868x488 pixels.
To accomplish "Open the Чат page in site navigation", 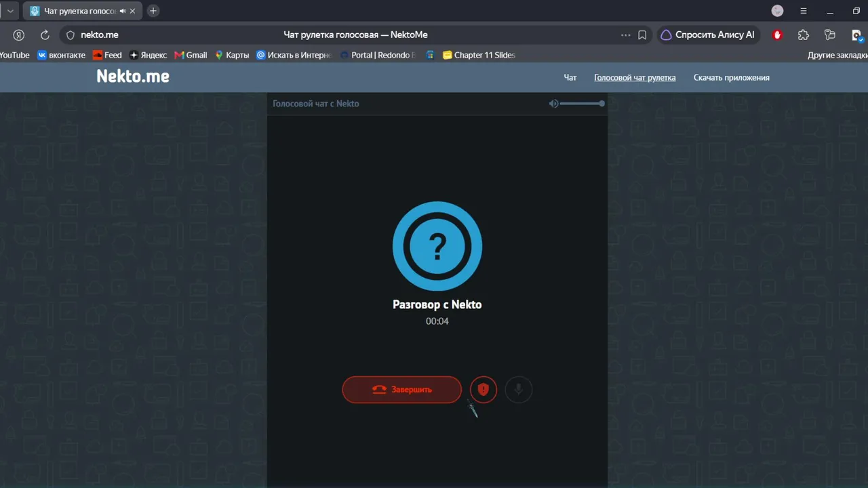I will coord(570,77).
